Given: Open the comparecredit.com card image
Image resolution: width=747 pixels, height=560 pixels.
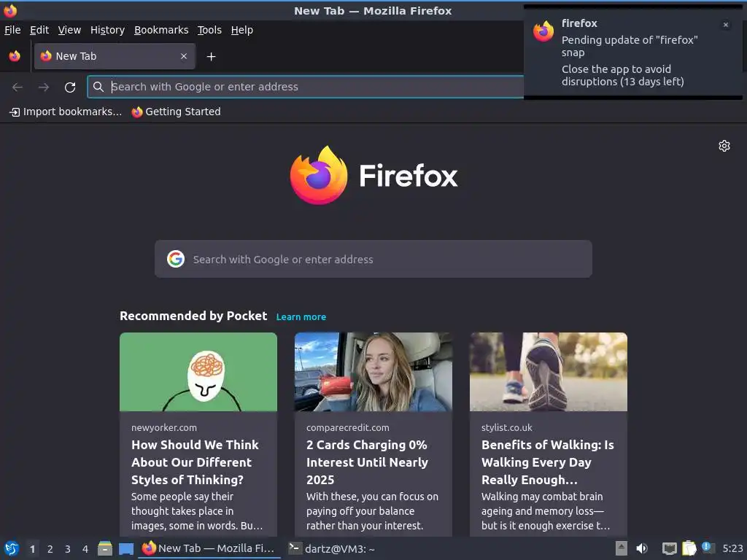Looking at the screenshot, I should click(x=373, y=372).
